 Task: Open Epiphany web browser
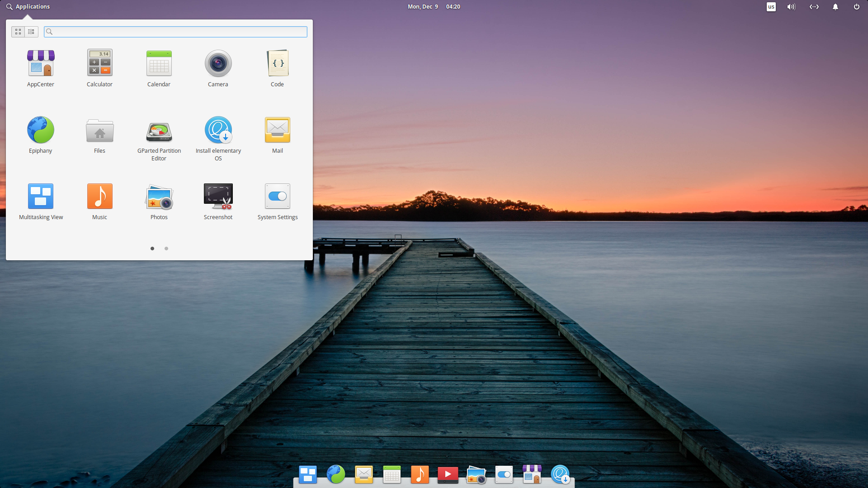tap(41, 129)
